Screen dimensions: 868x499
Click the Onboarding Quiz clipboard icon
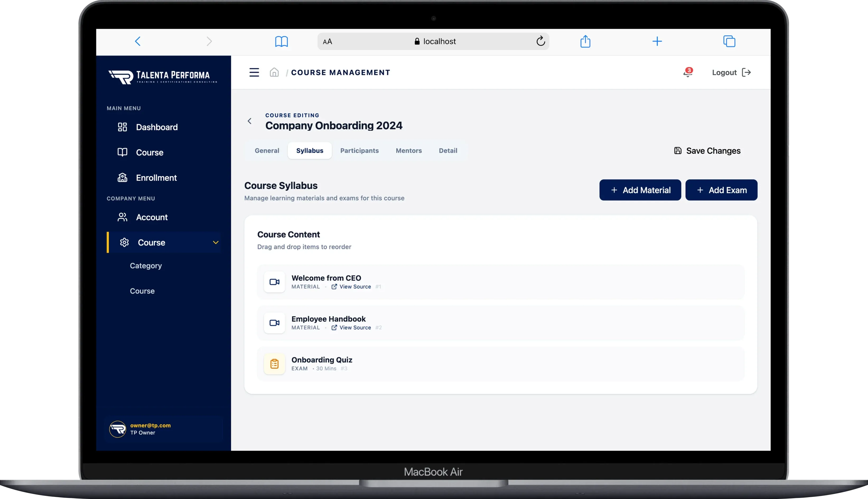point(274,364)
